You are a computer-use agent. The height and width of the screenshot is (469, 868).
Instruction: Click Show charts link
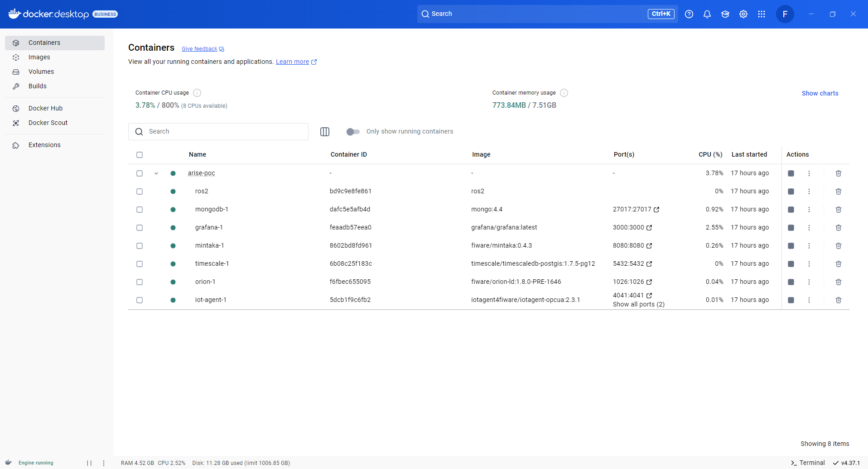(820, 94)
